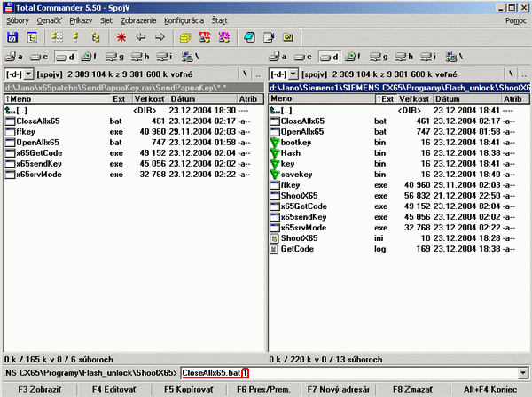Image resolution: width=532 pixels, height=397 pixels.
Task: Switch to full details view icon
Action: tap(76, 37)
